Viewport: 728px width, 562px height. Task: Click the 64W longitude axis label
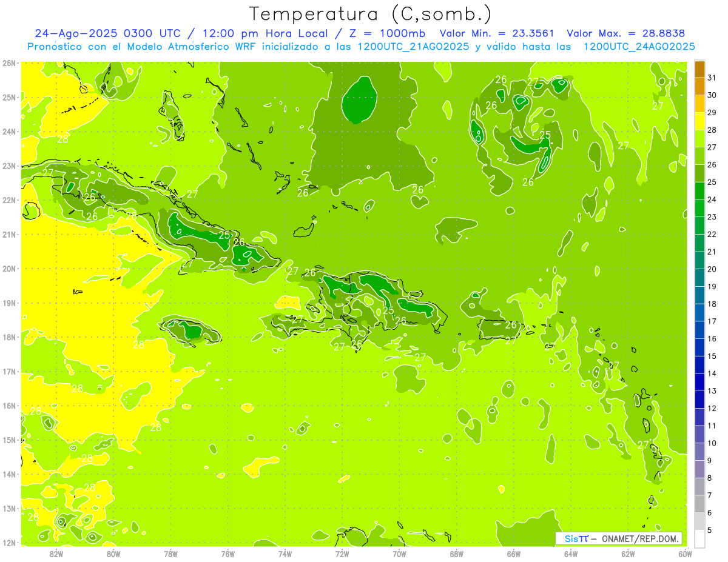[571, 553]
